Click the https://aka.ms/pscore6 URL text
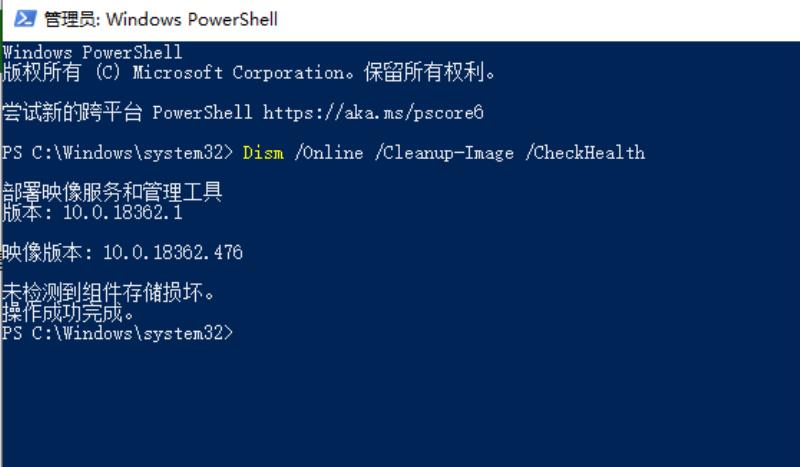The image size is (800, 467). (373, 112)
